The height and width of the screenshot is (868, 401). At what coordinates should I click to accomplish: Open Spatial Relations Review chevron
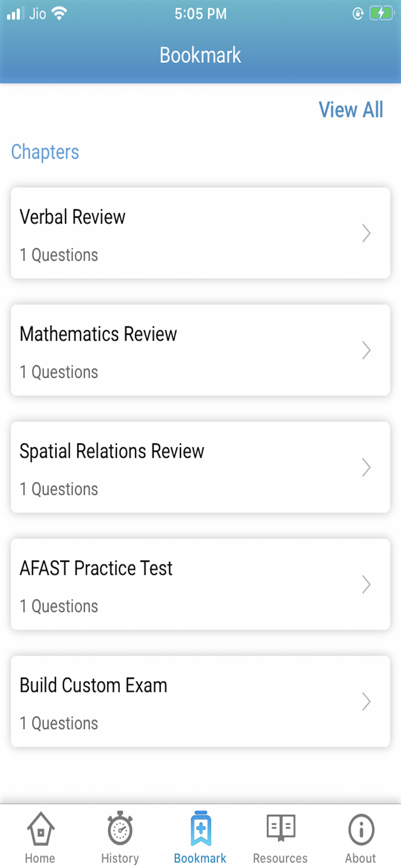[x=366, y=467]
